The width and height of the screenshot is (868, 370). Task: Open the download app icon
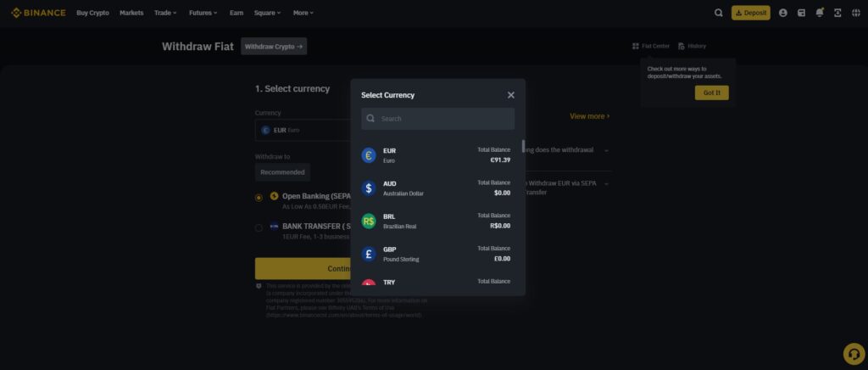(x=837, y=13)
